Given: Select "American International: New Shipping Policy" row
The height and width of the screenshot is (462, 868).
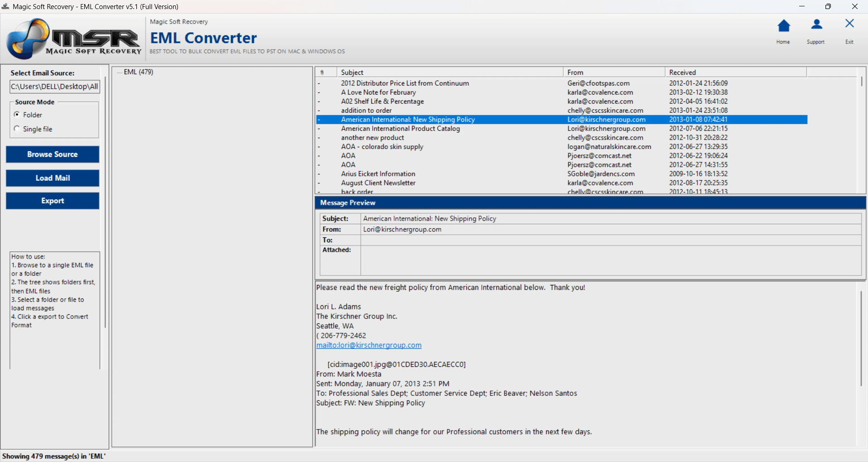Looking at the screenshot, I should coord(561,120).
